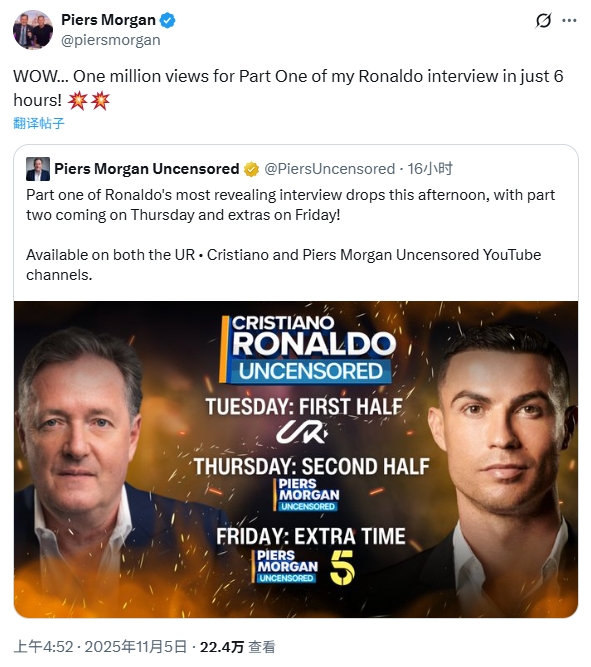591x667 pixels.
Task: Open the @piersmorgan handle link
Action: click(111, 40)
